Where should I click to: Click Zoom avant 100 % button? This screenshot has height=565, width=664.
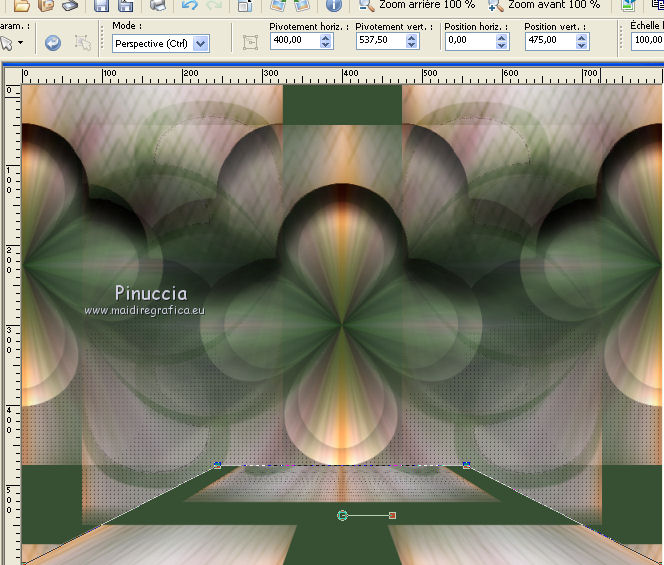point(544,5)
